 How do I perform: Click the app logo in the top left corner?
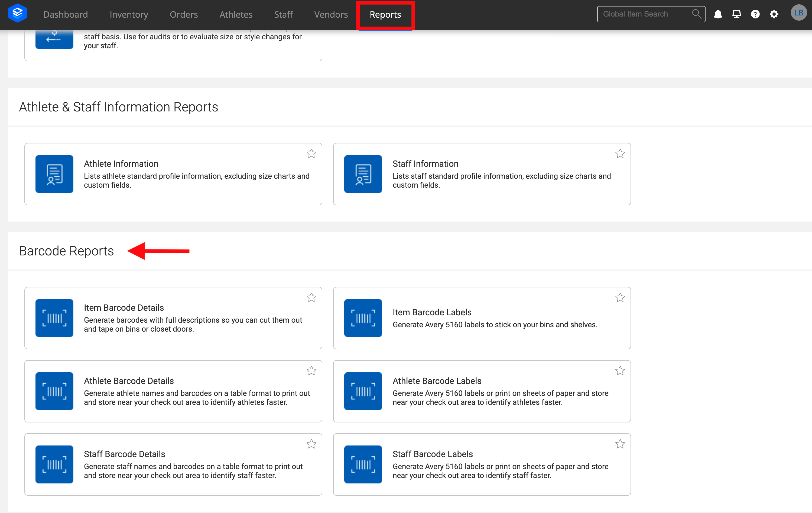(17, 12)
